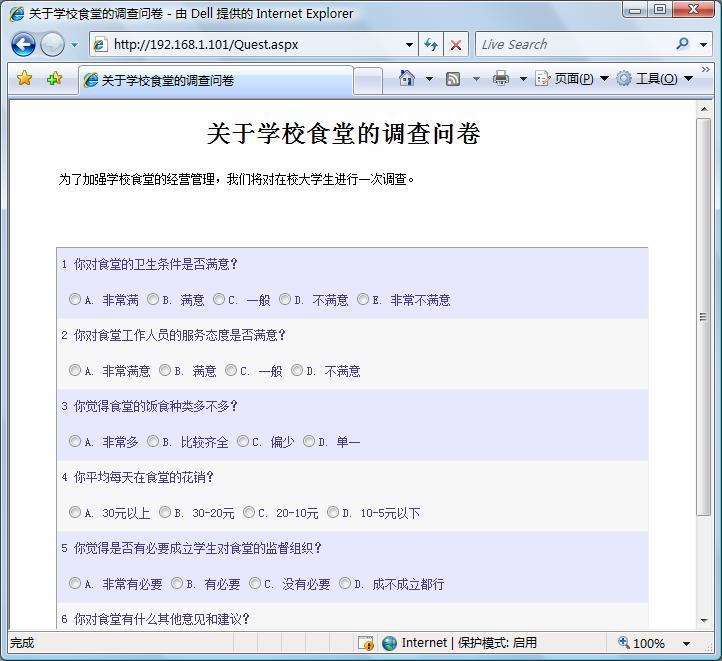Click question text 你对食堂有什么其他意见和建议
The height and width of the screenshot is (661, 722).
[x=162, y=619]
